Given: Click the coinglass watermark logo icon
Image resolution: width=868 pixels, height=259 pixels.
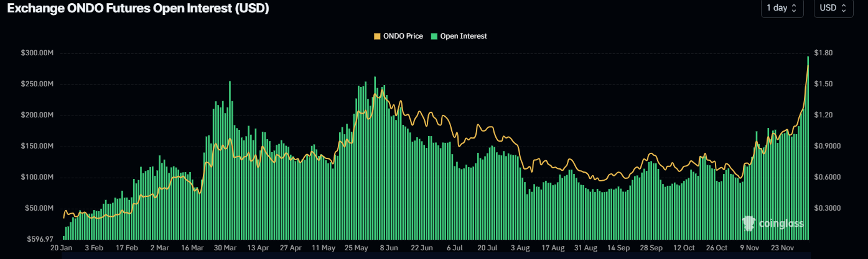Looking at the screenshot, I should click(x=749, y=223).
